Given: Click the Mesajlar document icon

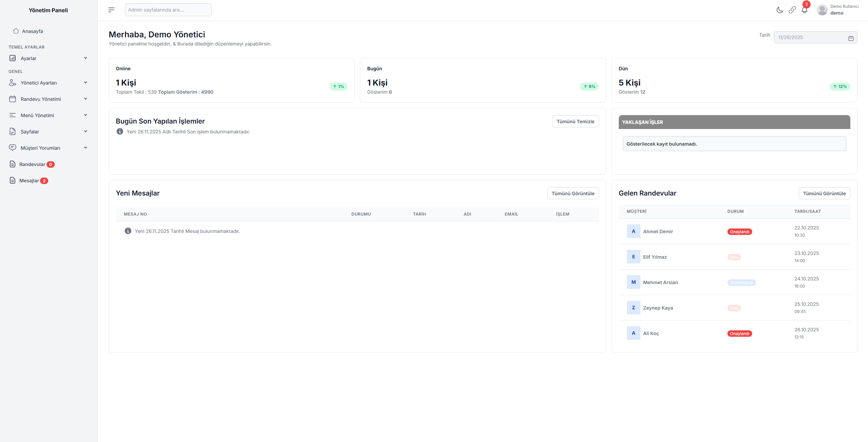Looking at the screenshot, I should point(13,180).
